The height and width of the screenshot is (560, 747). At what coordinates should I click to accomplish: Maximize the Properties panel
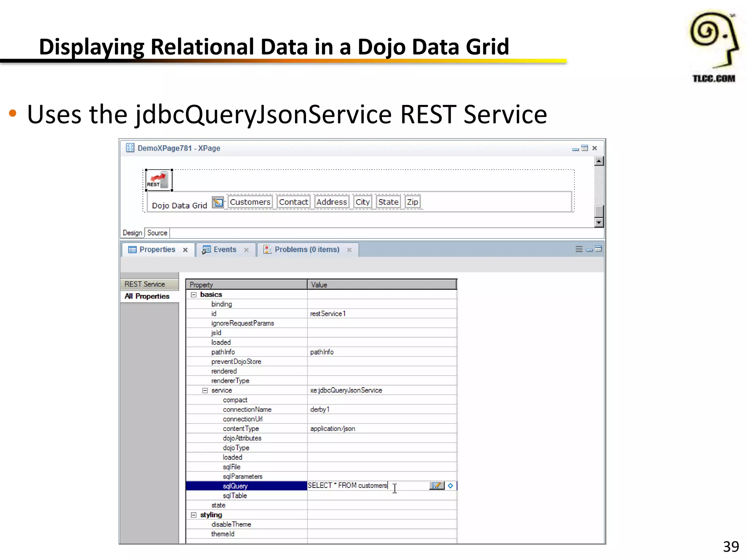[x=598, y=249]
